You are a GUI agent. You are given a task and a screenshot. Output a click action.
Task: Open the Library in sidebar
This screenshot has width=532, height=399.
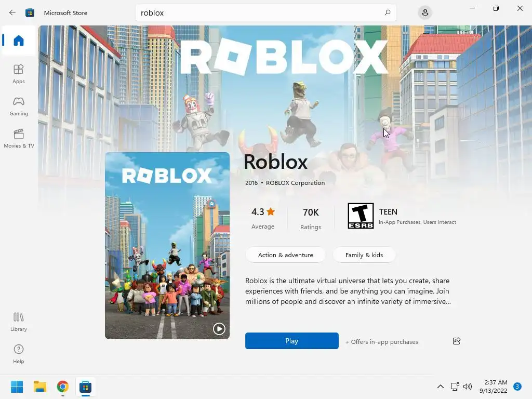[19, 322]
